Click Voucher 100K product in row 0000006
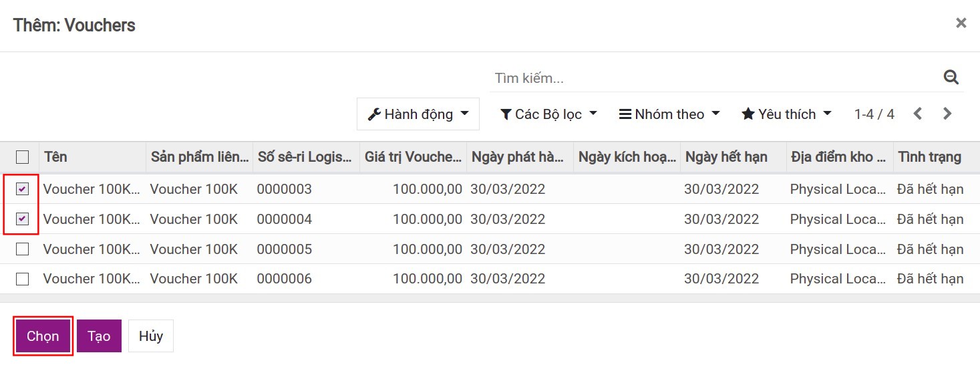 point(194,279)
